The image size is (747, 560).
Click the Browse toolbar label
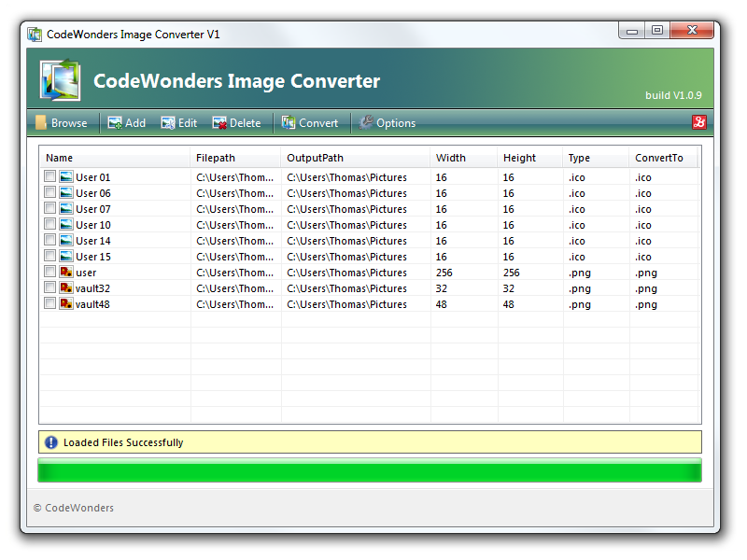pos(69,123)
